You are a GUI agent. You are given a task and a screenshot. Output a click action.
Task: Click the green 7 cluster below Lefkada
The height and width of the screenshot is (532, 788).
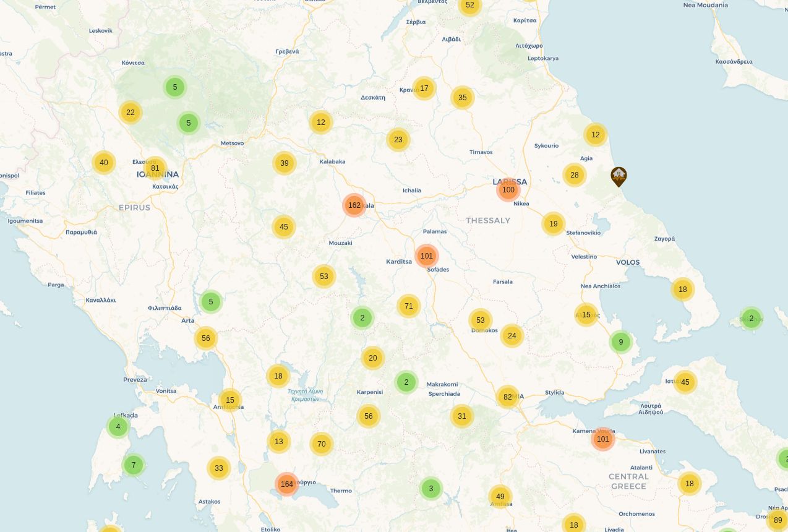point(133,465)
